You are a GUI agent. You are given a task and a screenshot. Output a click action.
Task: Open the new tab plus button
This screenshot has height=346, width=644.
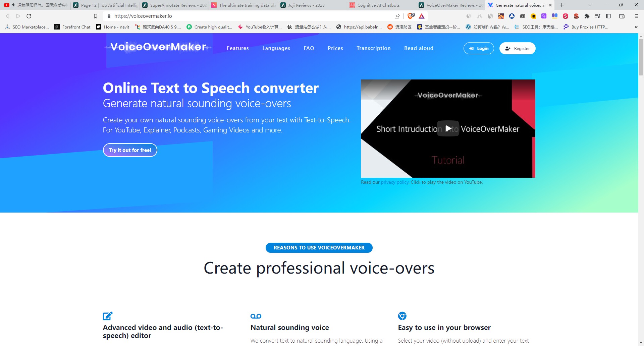(562, 5)
